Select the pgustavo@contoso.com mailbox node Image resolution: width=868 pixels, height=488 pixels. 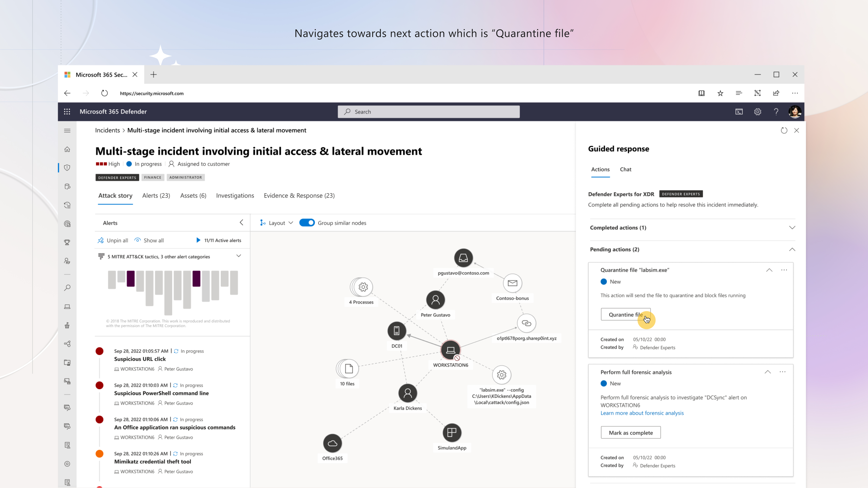[x=463, y=258]
